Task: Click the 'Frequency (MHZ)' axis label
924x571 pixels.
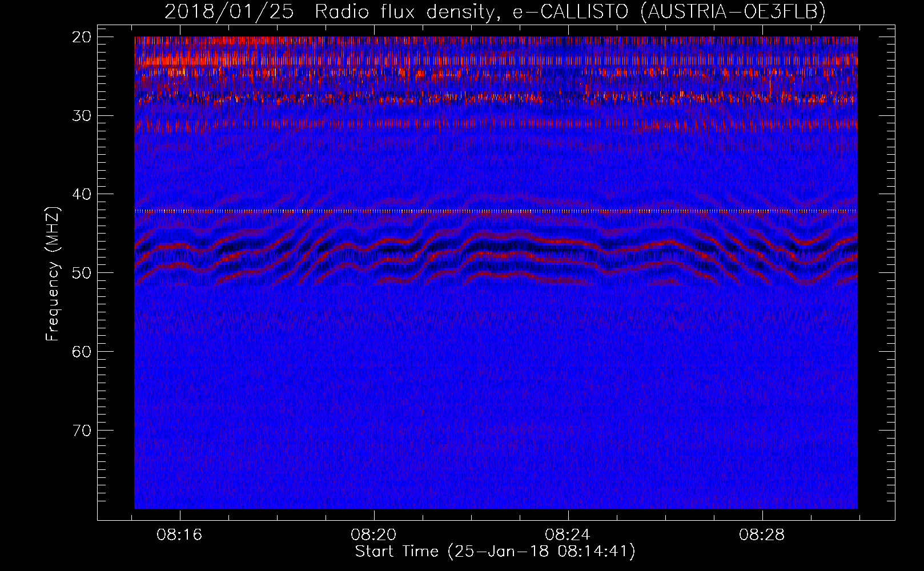Action: tap(53, 274)
